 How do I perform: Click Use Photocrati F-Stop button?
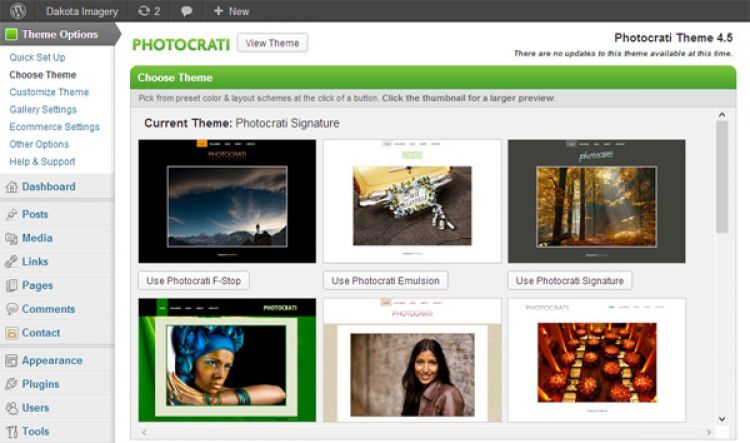194,281
